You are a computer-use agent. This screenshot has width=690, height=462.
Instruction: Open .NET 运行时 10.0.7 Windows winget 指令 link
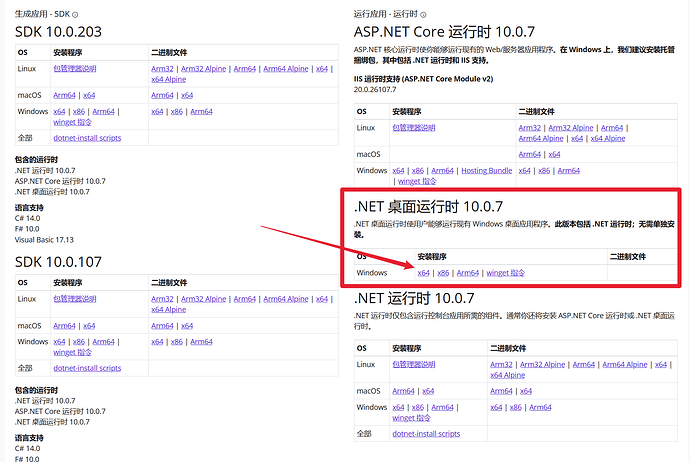coord(411,418)
